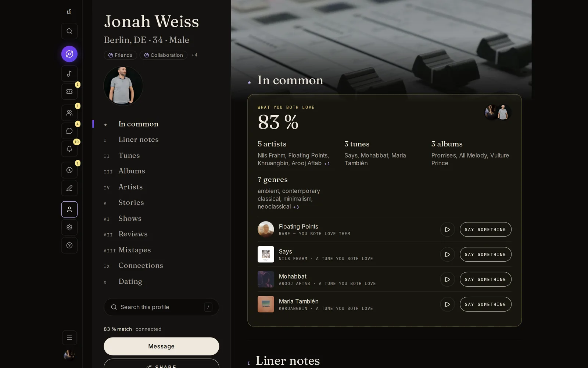Viewport: 588px width, 368px height.
Task: Expand +3 more shared genres
Action: pos(296,207)
